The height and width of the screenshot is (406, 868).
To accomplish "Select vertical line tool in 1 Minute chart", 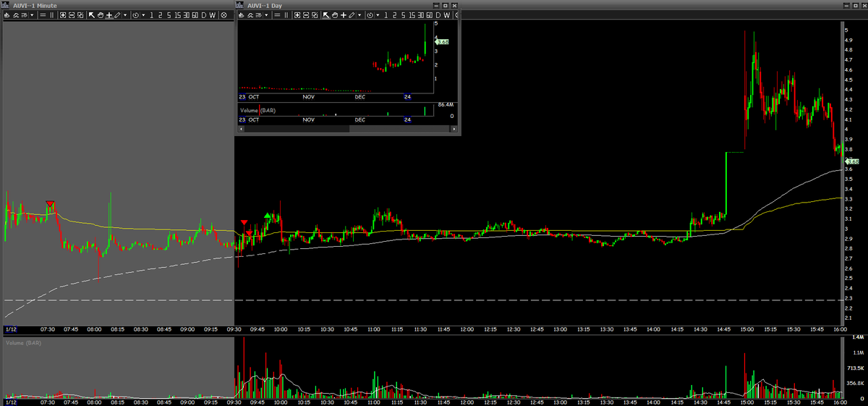I will coord(52,15).
